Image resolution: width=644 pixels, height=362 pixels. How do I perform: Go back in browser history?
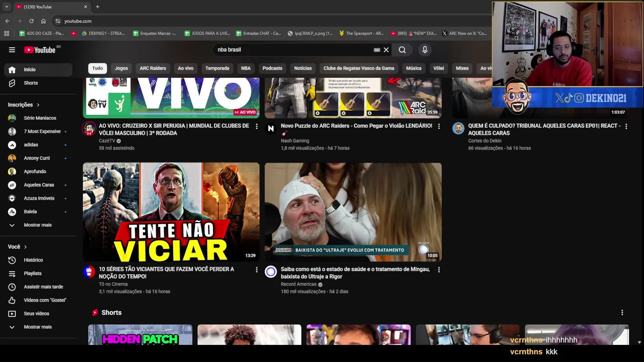[7, 21]
